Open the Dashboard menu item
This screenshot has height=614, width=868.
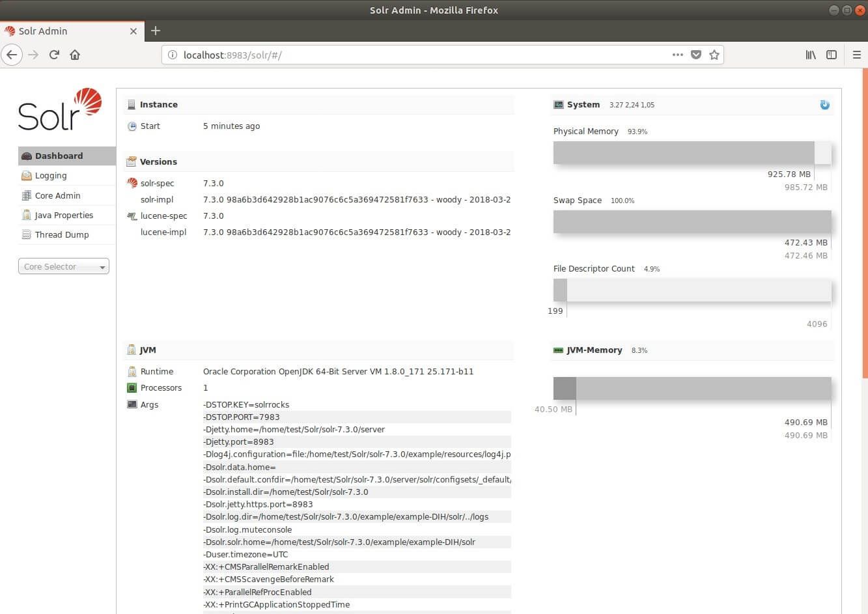pyautogui.click(x=66, y=156)
